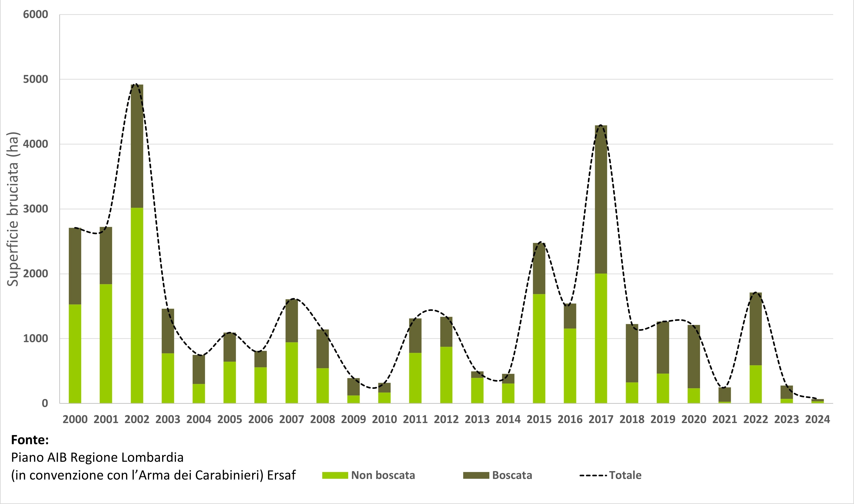This screenshot has height=504, width=854.
Task: Select the 'Non boscata' legend label
Action: tap(383, 475)
